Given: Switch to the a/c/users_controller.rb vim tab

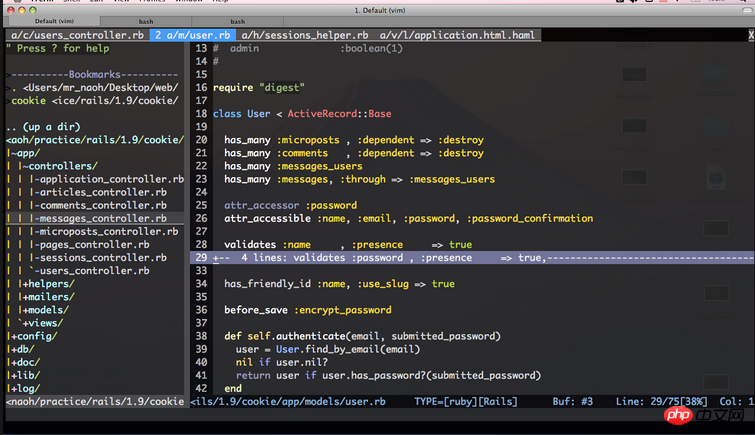Looking at the screenshot, I should 77,35.
